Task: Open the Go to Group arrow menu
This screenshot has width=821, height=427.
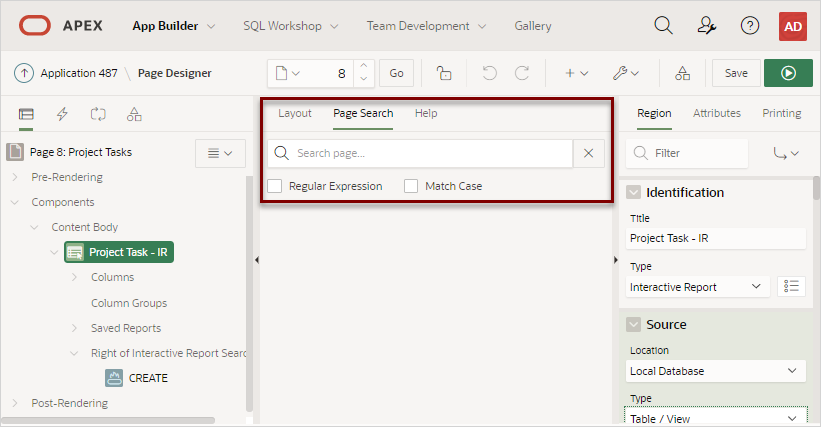Action: pos(786,153)
